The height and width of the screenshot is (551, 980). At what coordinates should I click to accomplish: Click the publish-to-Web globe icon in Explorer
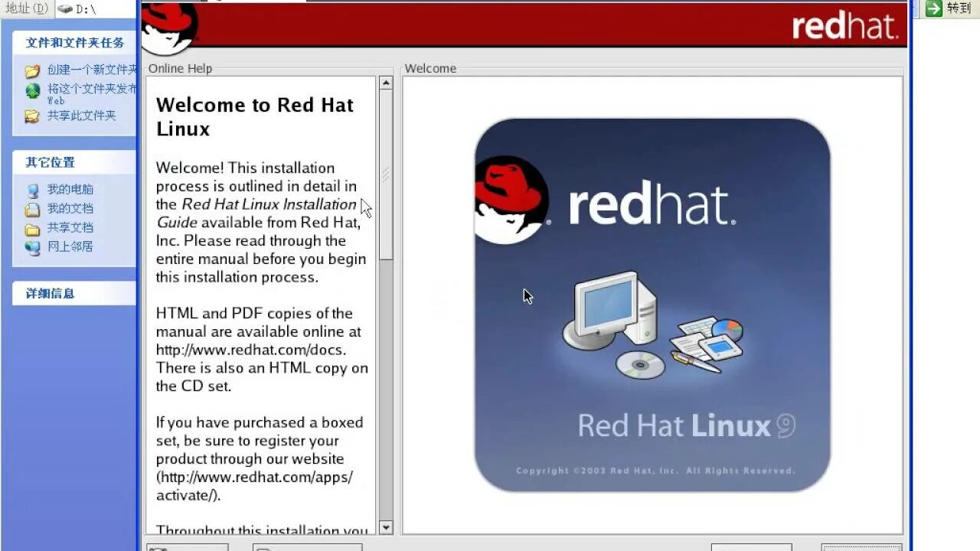point(32,91)
